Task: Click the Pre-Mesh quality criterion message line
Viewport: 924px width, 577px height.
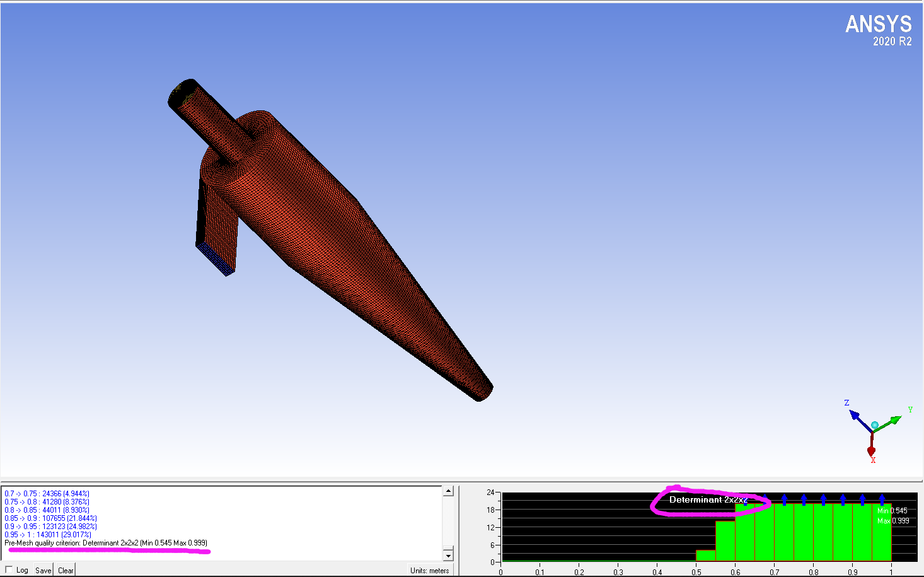Action: [106, 543]
